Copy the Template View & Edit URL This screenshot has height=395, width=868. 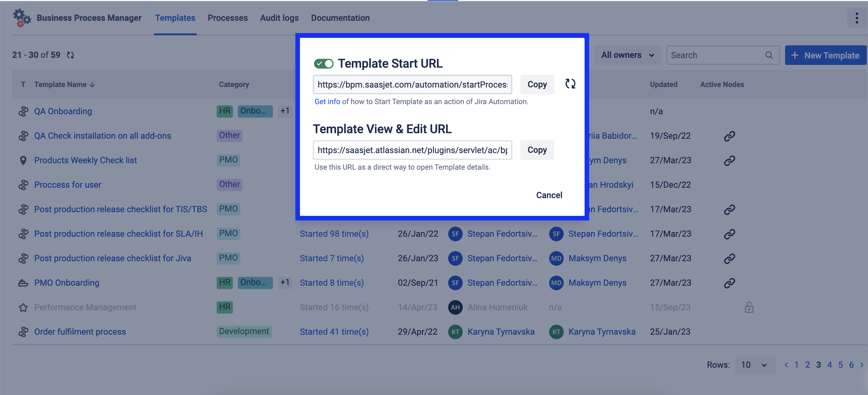537,150
